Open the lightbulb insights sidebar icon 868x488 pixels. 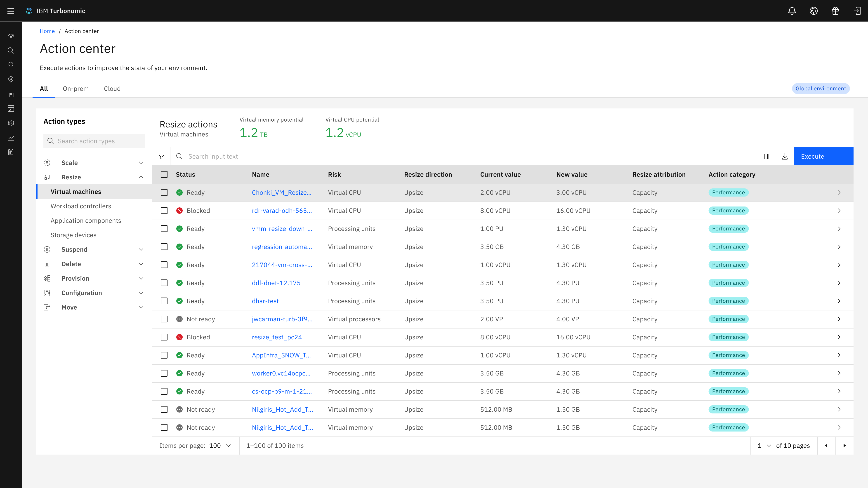click(11, 65)
